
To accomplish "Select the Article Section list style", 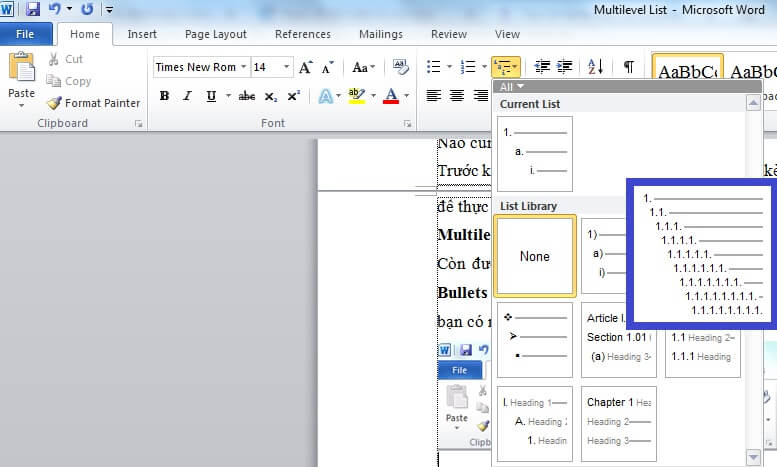I will pos(619,340).
